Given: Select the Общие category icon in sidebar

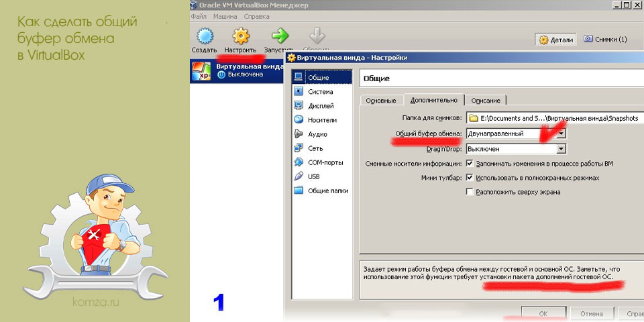Looking at the screenshot, I should coord(299,77).
